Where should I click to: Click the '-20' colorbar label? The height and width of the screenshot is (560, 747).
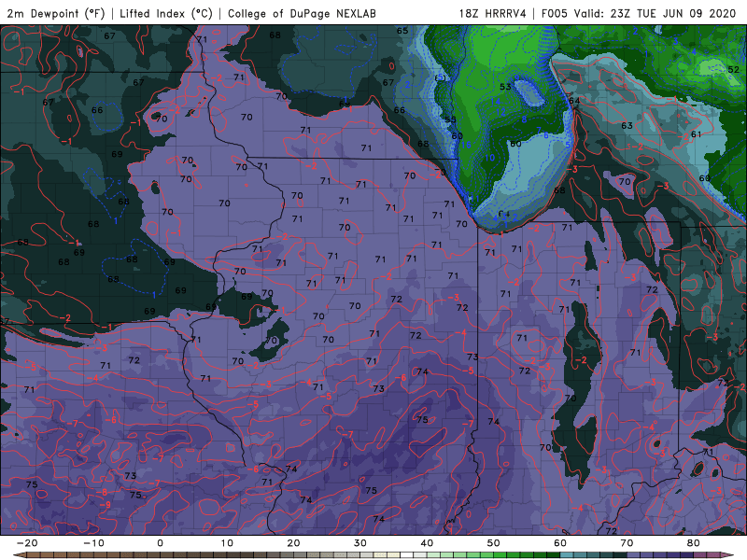[27, 543]
